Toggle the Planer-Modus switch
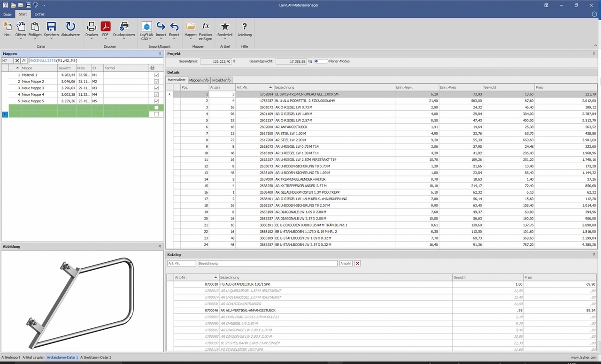Image resolution: width=601 pixels, height=364 pixels. [x=321, y=61]
